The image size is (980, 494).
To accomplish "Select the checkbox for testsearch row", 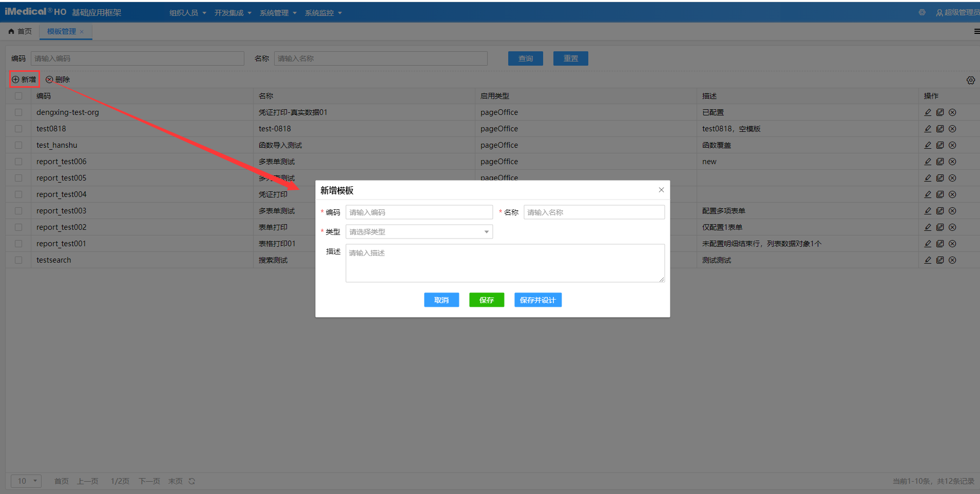I will click(18, 260).
